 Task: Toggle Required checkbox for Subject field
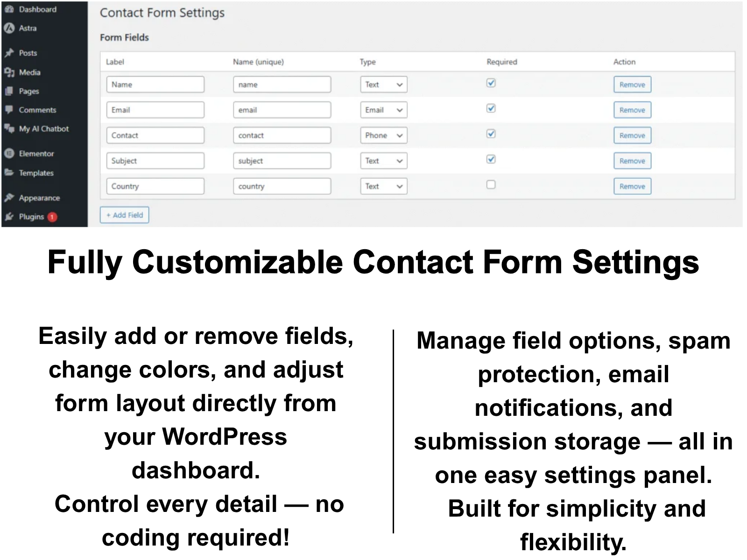[491, 160]
